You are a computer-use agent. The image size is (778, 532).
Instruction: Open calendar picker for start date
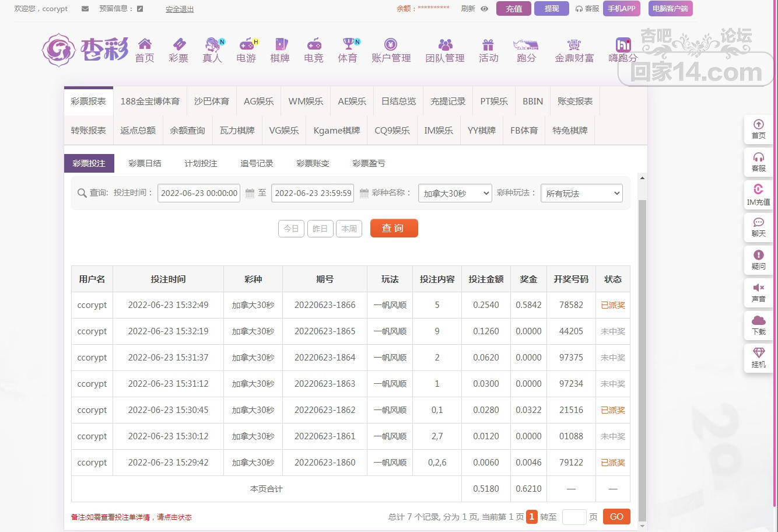click(250, 194)
